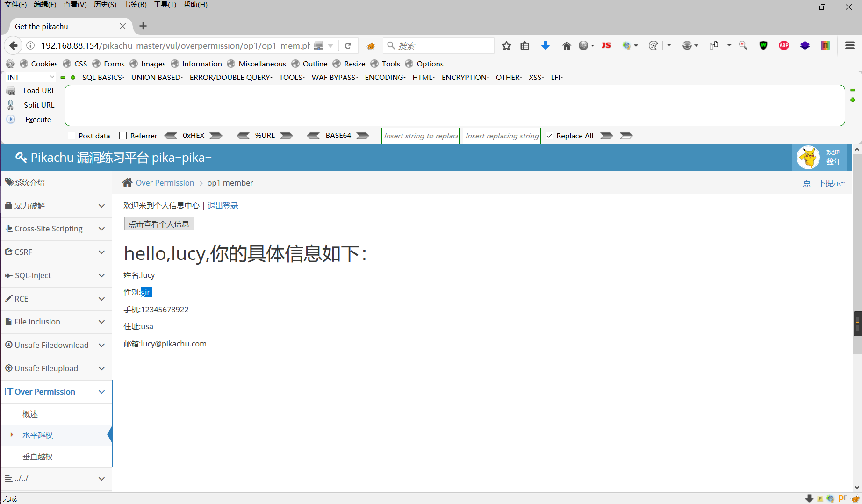This screenshot has width=862, height=504.
Task: Click the 退出登录 logout link
Action: [x=223, y=205]
